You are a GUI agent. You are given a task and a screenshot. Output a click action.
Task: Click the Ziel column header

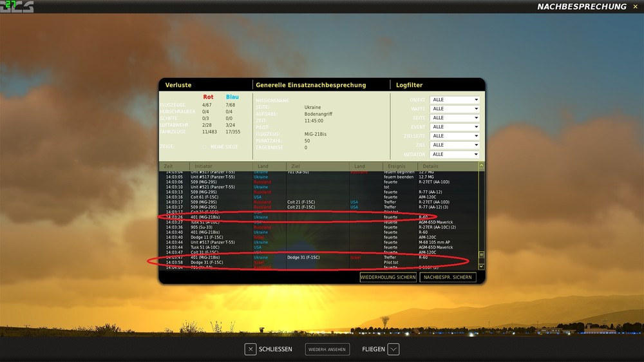pyautogui.click(x=296, y=166)
